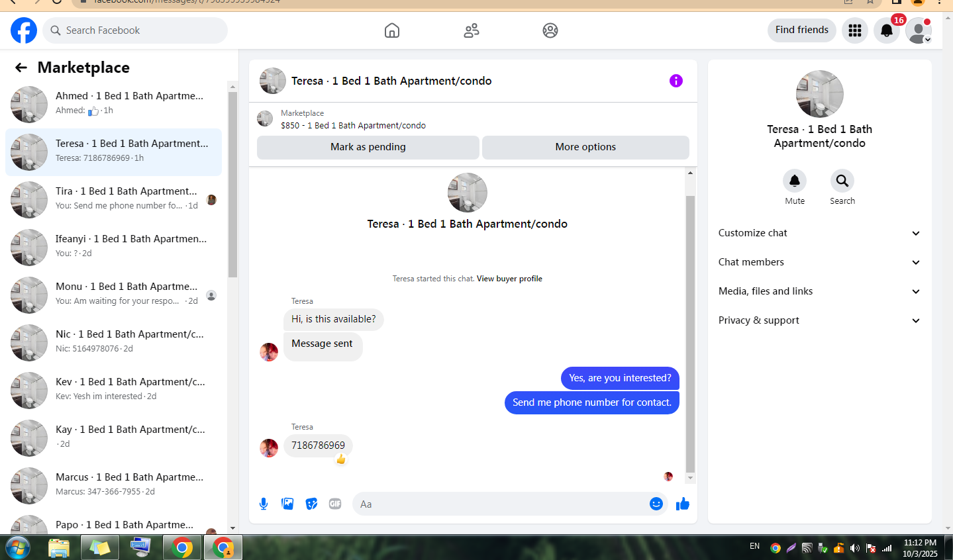Send a voice clip with the microphone icon
This screenshot has width=953, height=560.
point(264,504)
